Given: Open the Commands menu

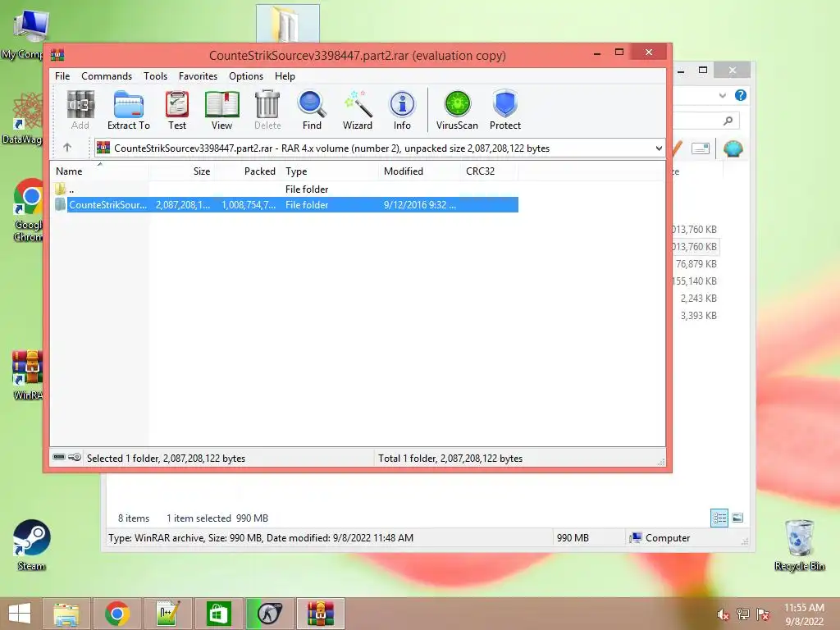Looking at the screenshot, I should [x=107, y=76].
